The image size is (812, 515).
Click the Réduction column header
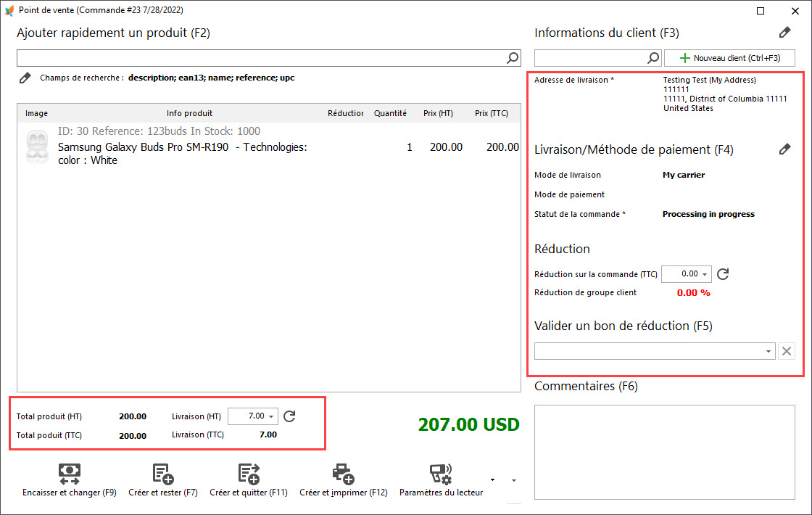345,113
